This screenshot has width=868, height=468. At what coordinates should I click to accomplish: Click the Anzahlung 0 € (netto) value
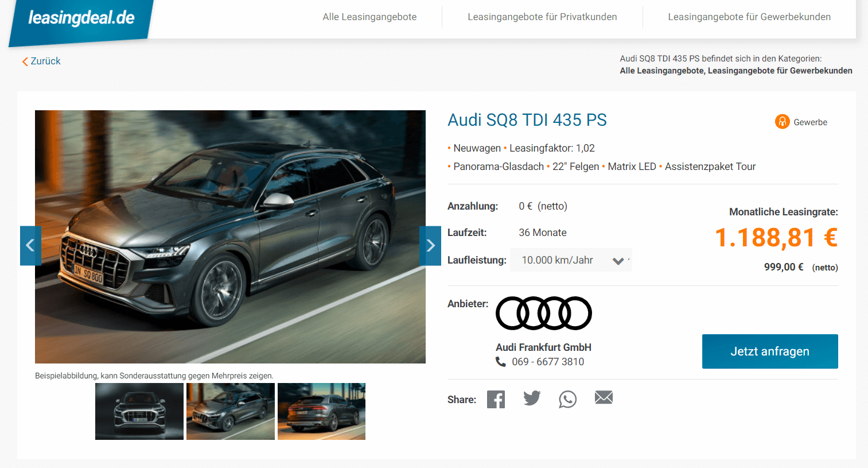coord(543,206)
